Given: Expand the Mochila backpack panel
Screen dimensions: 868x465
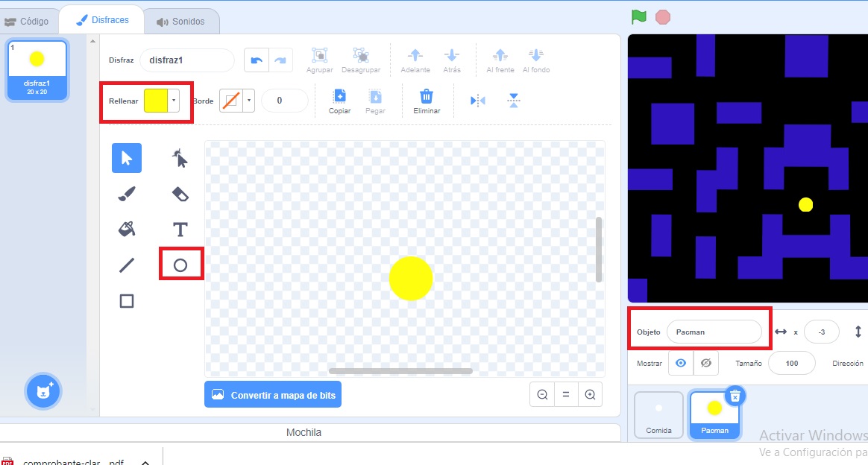Looking at the screenshot, I should coord(304,432).
